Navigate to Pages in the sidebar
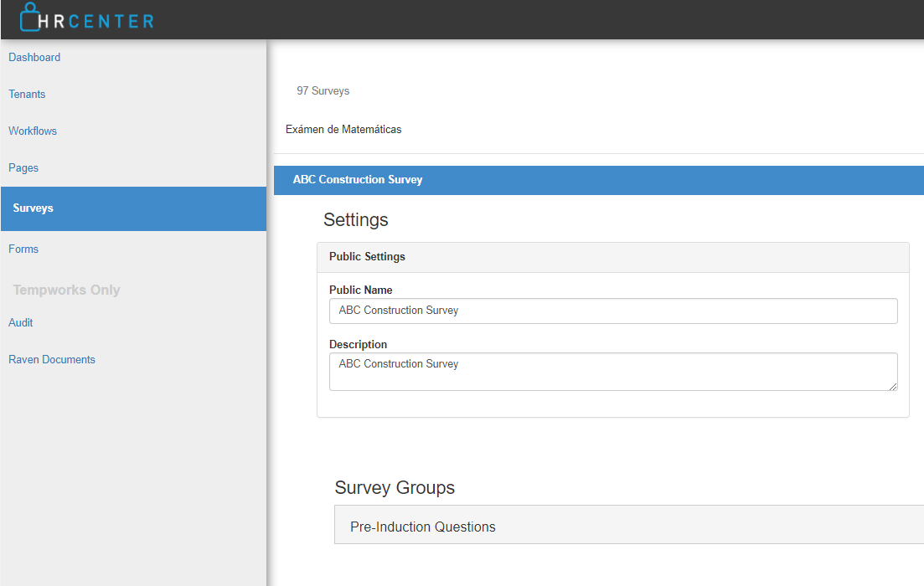Image resolution: width=924 pixels, height=586 pixels. click(23, 168)
